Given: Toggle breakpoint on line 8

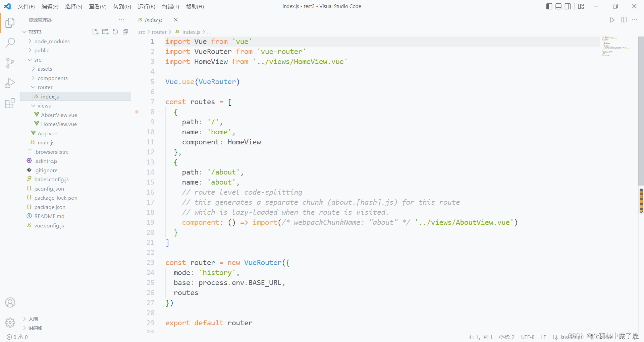Looking at the screenshot, I should (137, 112).
